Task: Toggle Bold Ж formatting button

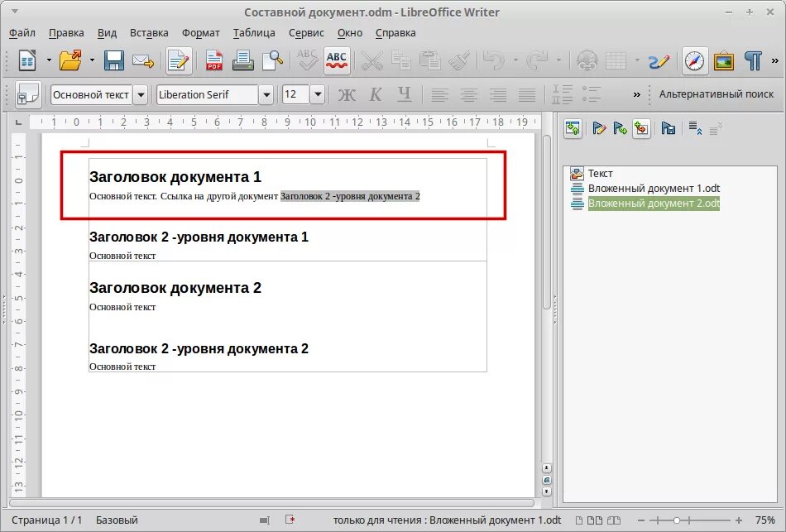Action: point(347,94)
